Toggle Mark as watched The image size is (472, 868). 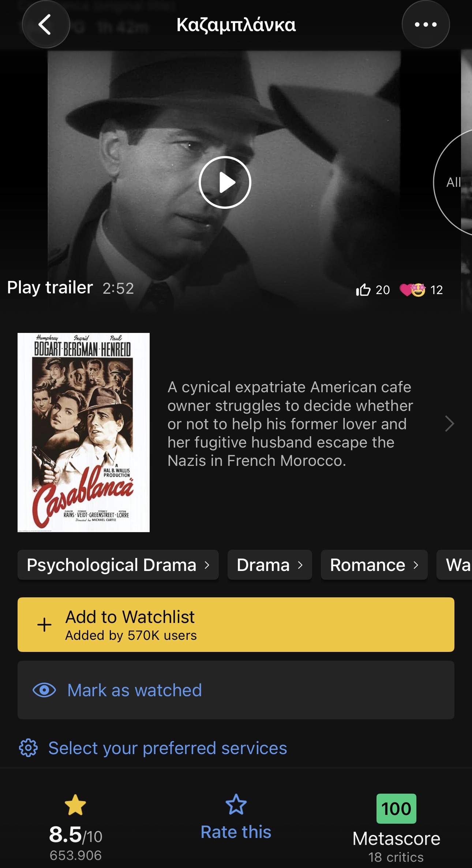236,690
